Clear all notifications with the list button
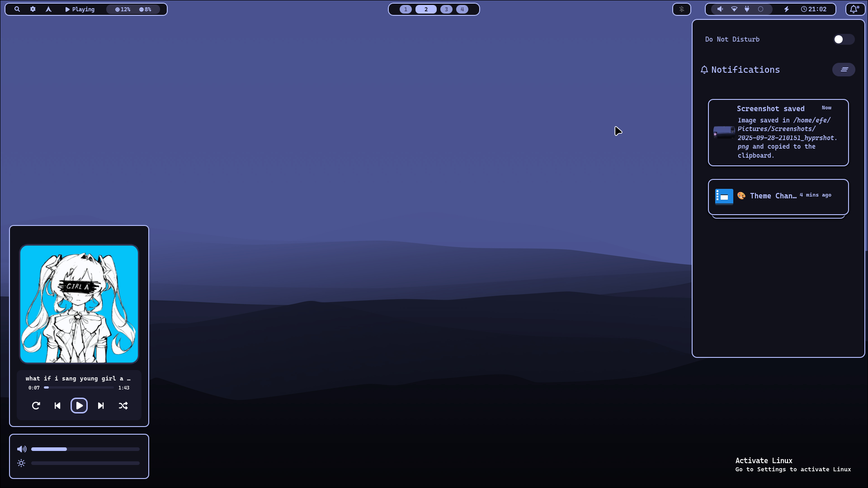868x488 pixels. point(844,70)
